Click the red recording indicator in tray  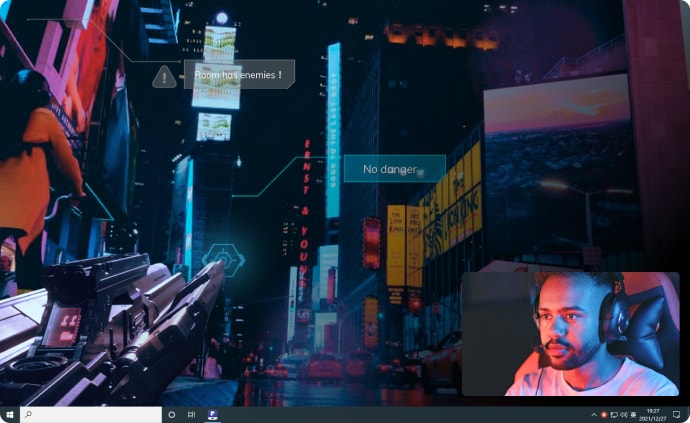point(604,415)
